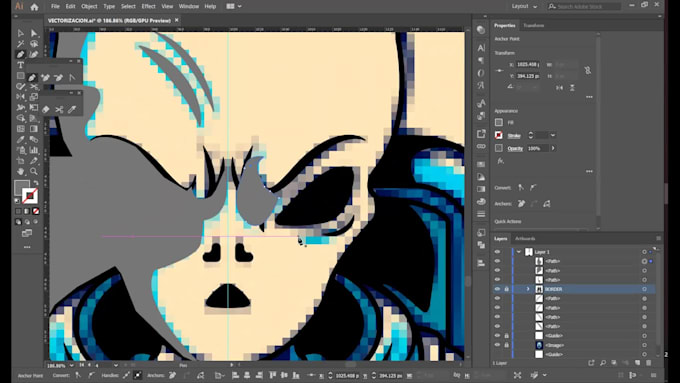
Task: Toggle visibility of Layer 1
Action: point(497,252)
